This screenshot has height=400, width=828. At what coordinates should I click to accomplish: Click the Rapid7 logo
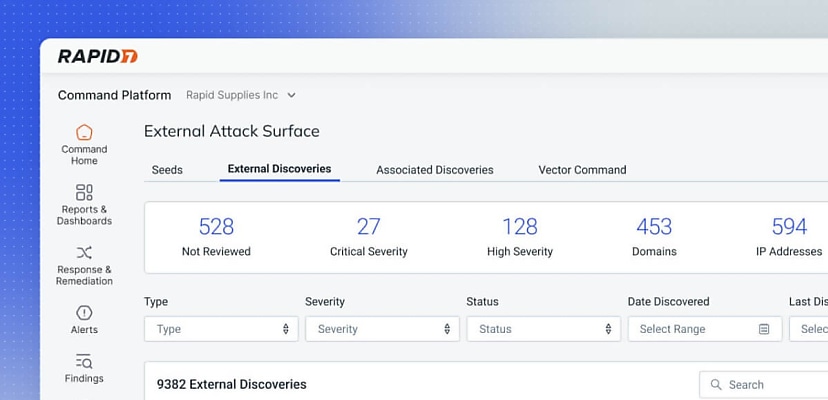coord(97,56)
